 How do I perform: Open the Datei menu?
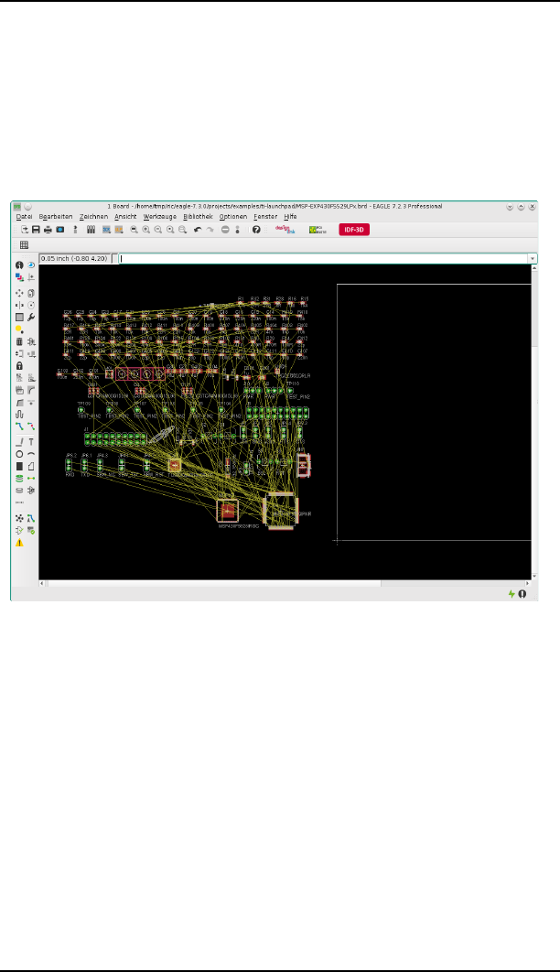(x=24, y=217)
